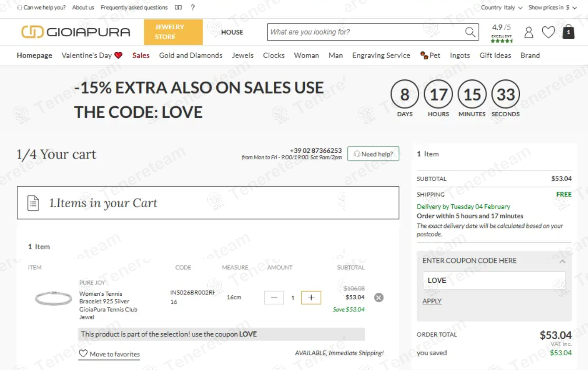Collapse the Enter Coupon Code section
Image resolution: width=588 pixels, height=370 pixels.
coord(562,261)
